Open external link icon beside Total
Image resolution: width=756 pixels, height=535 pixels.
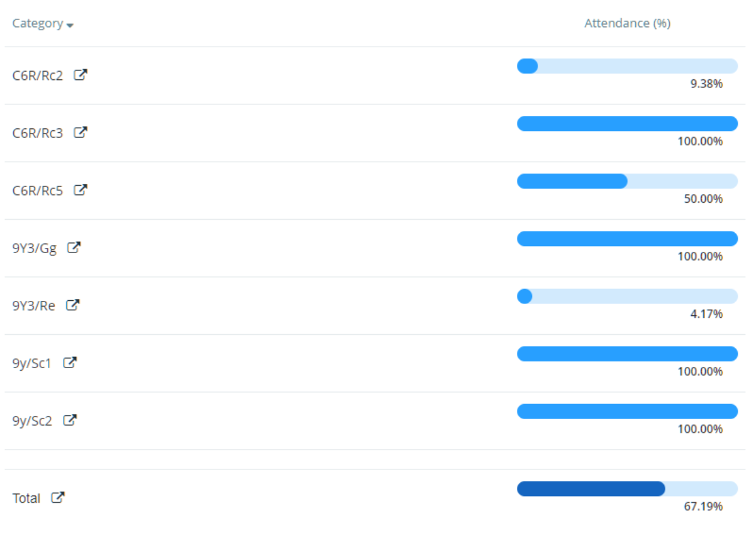tap(58, 498)
